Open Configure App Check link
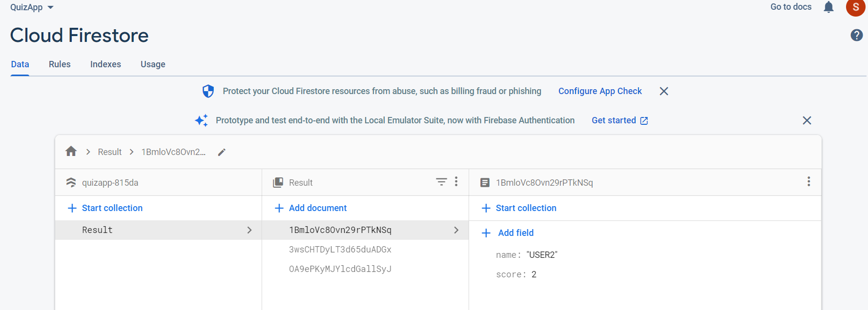This screenshot has width=868, height=310. (600, 91)
